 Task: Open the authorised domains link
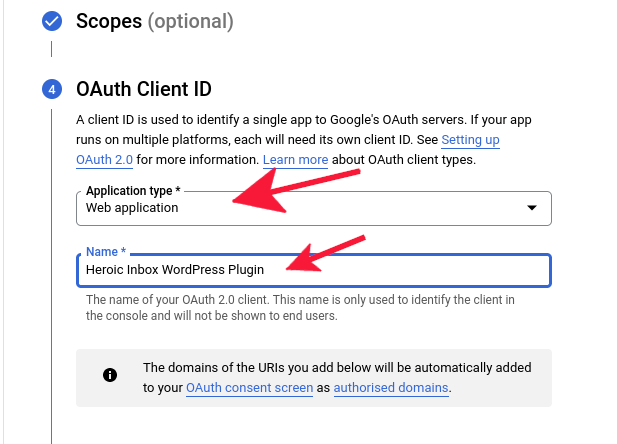pos(391,388)
